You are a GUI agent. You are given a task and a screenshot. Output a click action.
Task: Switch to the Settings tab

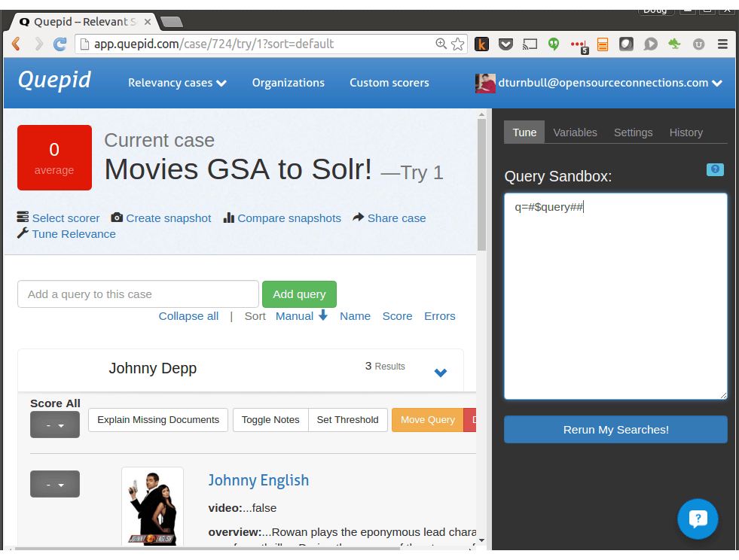pyautogui.click(x=633, y=132)
